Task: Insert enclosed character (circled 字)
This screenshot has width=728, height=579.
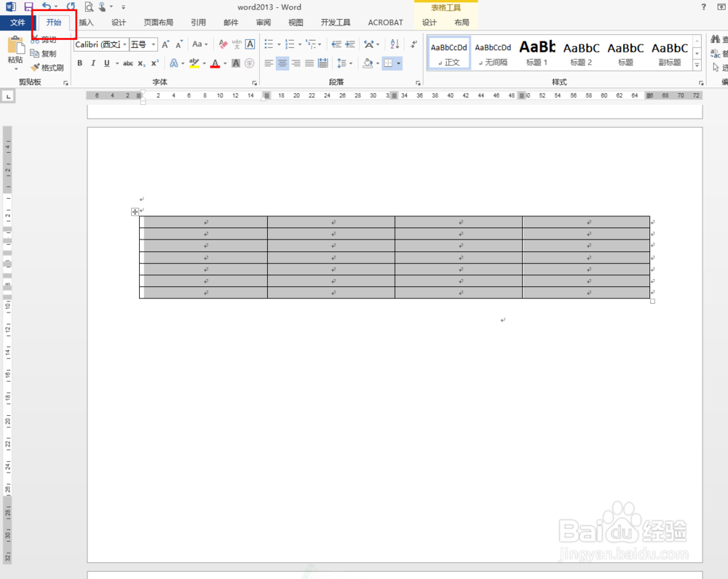Action: click(249, 63)
